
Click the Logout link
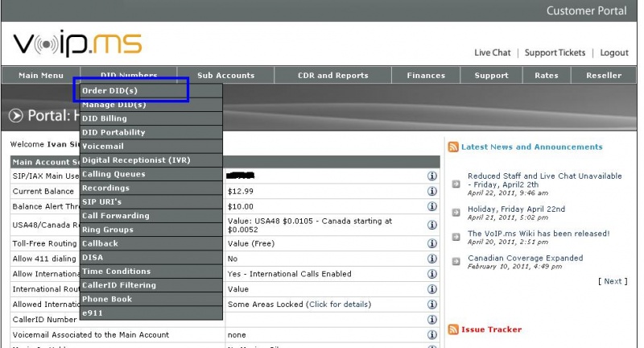614,52
